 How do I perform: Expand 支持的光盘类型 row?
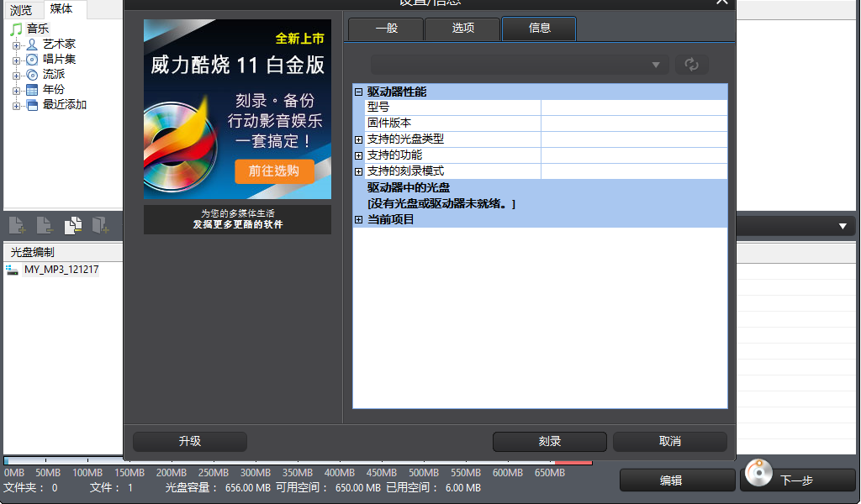tap(358, 139)
